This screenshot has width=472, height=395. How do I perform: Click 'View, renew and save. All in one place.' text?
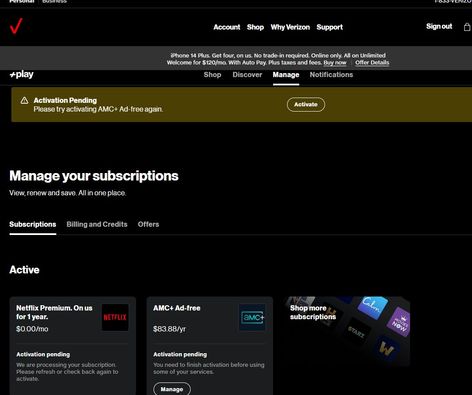point(67,193)
